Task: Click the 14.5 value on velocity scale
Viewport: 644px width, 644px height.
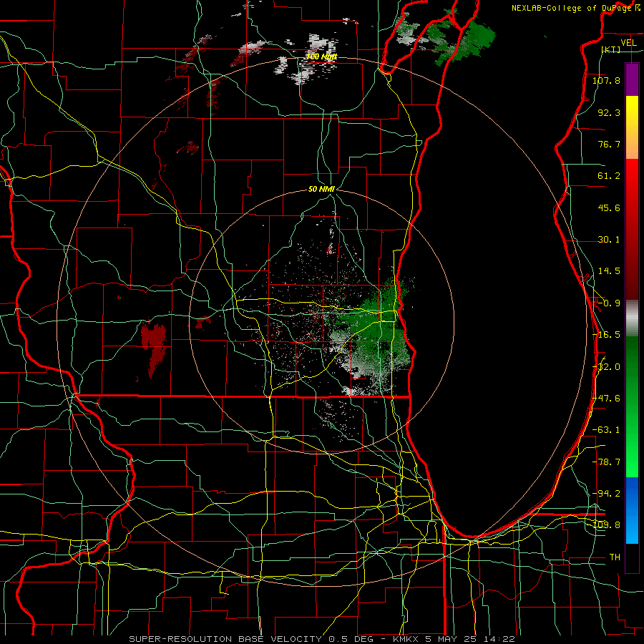Action: coord(609,271)
